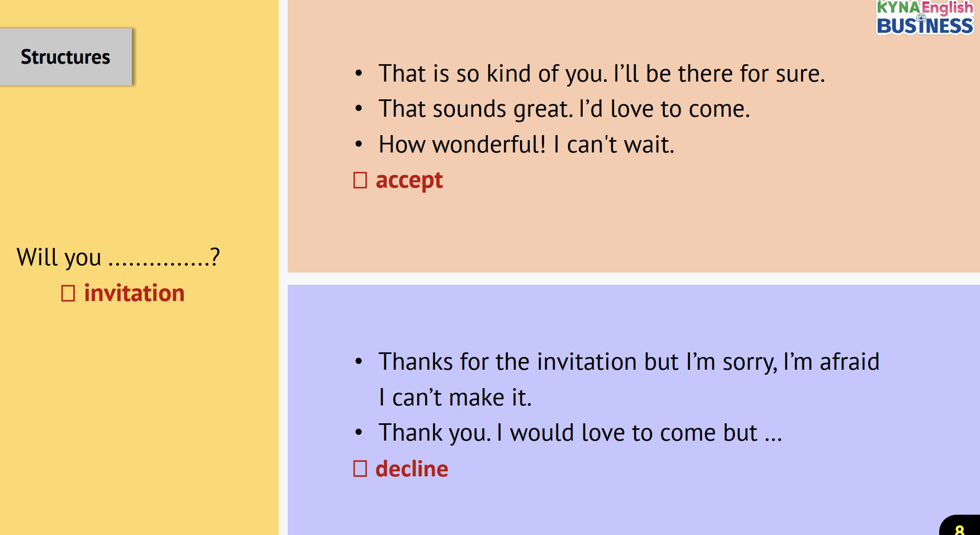Select the red word decline
This screenshot has height=535, width=980.
click(412, 469)
